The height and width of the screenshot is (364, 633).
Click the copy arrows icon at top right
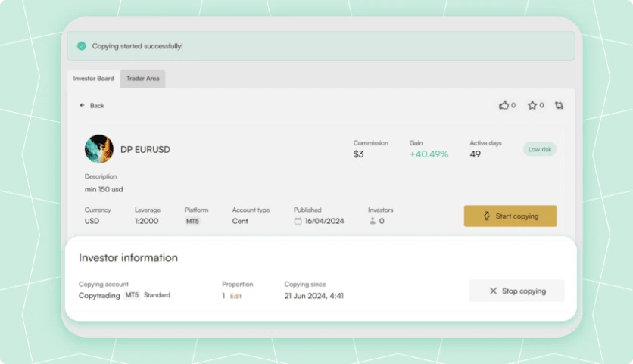pos(559,105)
